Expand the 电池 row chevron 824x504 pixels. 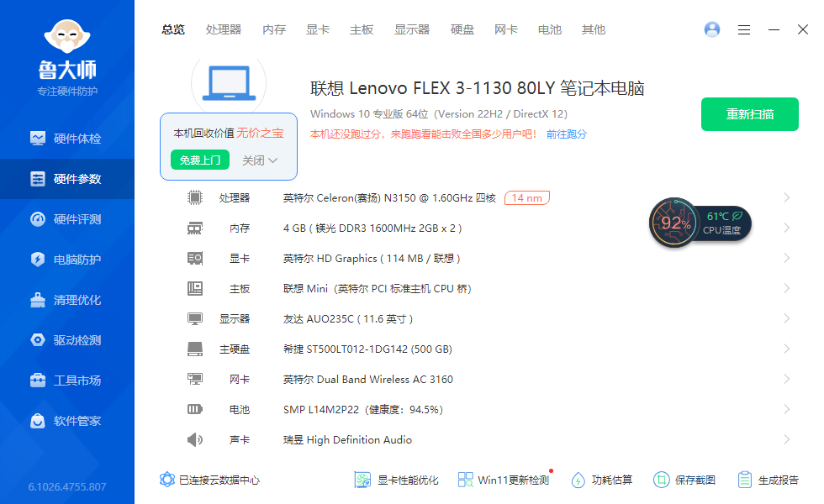point(787,409)
